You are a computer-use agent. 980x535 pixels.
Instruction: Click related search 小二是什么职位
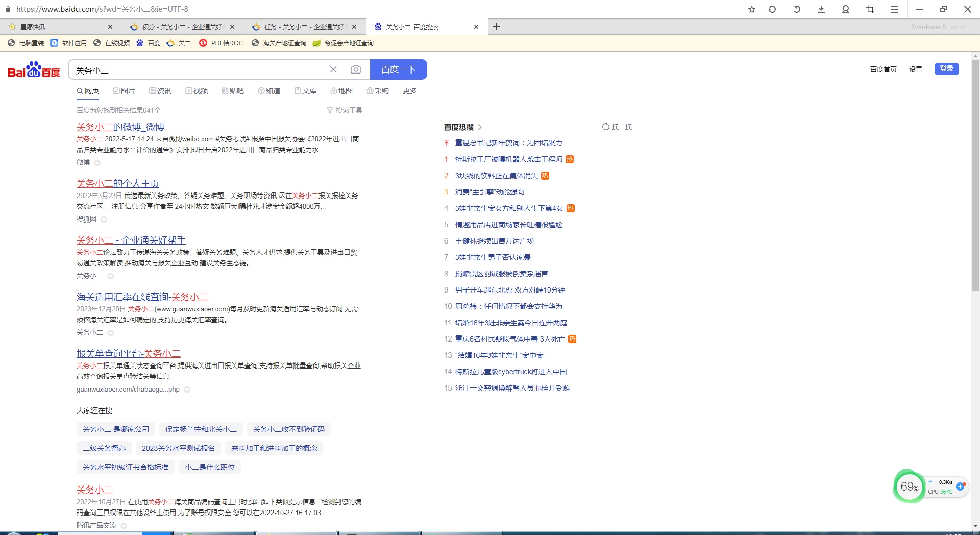click(210, 467)
